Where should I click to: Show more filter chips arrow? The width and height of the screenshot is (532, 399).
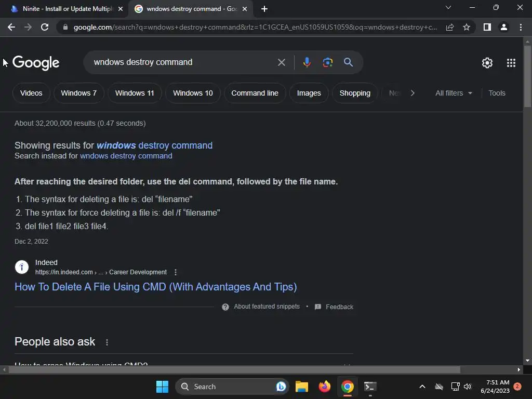click(x=413, y=93)
